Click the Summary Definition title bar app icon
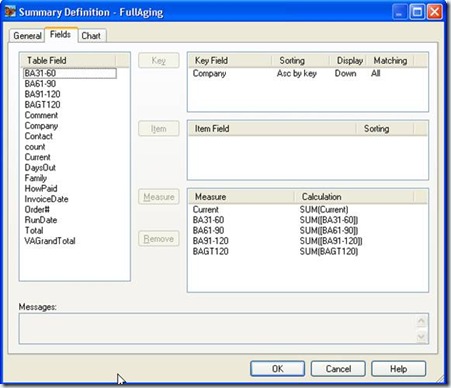Viewport: 451px width, 388px height. (x=10, y=12)
